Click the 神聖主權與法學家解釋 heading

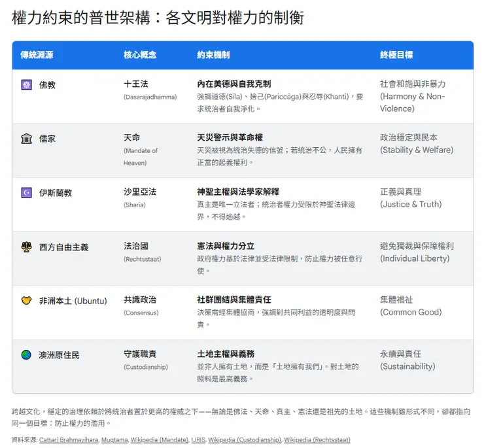tap(238, 192)
